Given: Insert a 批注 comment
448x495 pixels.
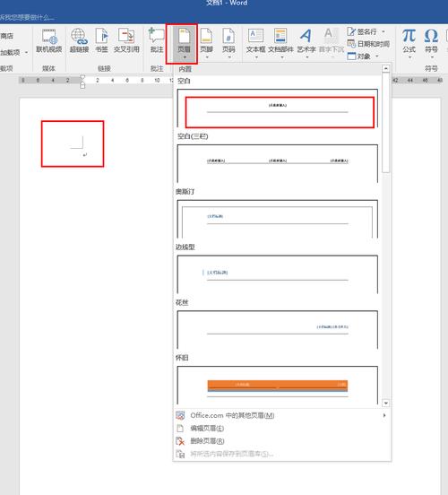Looking at the screenshot, I should click(157, 40).
